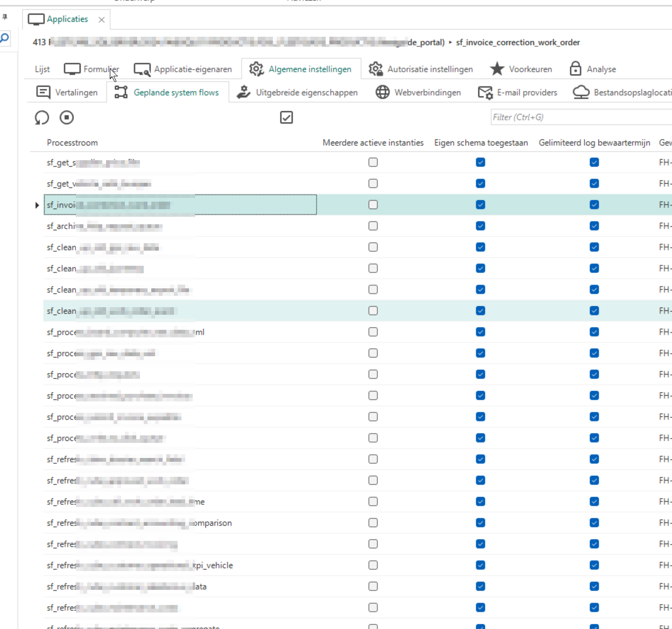
Task: Open the Formulier tab
Action: (91, 69)
